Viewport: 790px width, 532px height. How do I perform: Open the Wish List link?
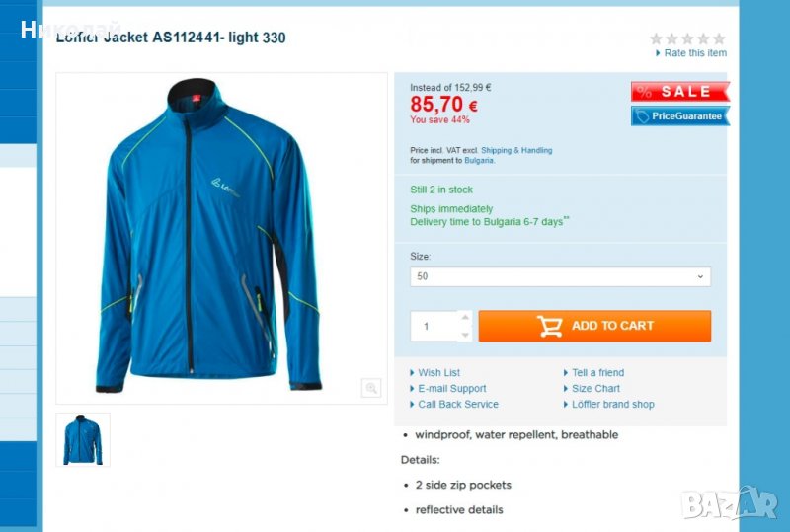click(438, 373)
